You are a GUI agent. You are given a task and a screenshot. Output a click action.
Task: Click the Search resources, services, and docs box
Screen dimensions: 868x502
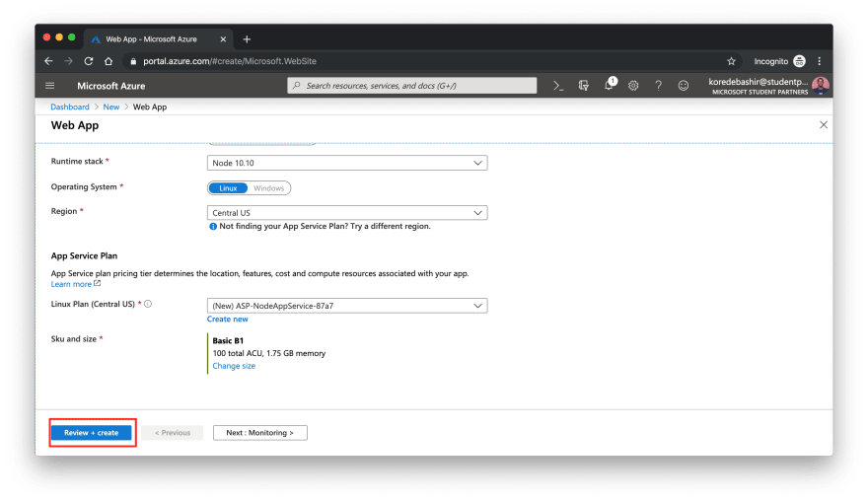pyautogui.click(x=412, y=86)
